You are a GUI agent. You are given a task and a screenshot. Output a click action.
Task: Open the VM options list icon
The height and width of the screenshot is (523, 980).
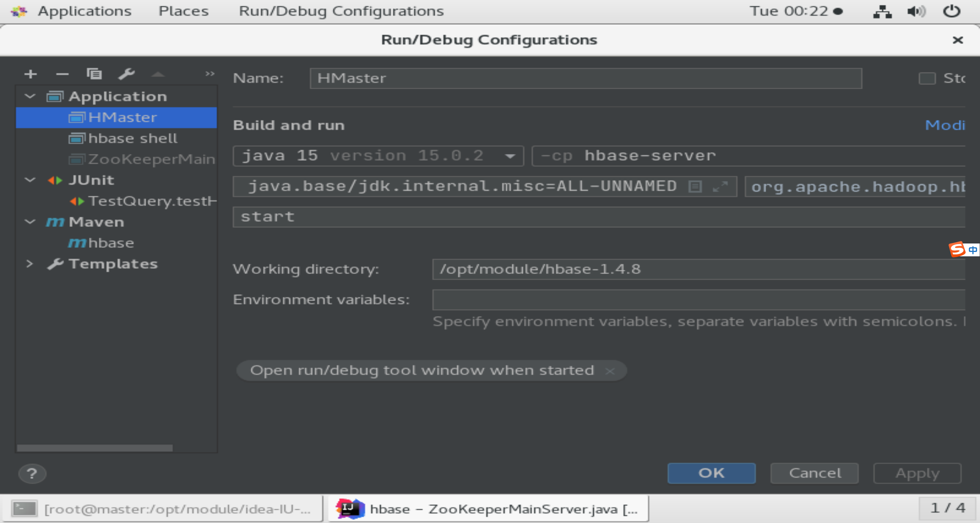pyautogui.click(x=695, y=187)
